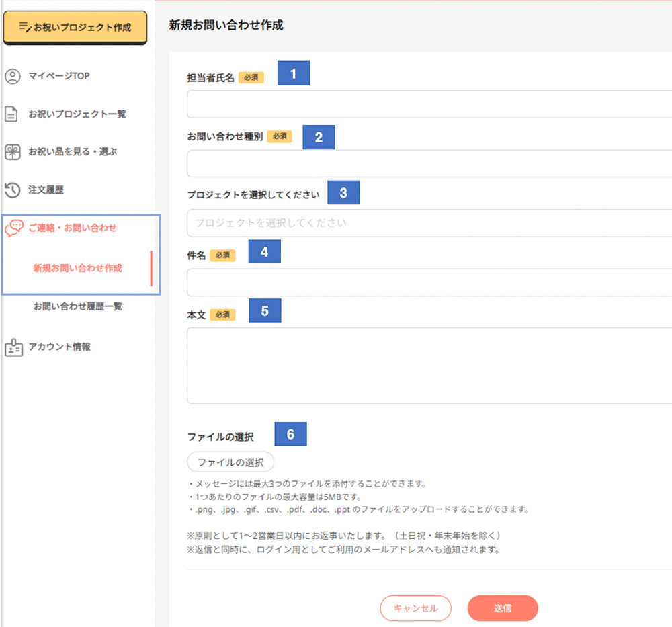Open the お問い合わせ種別 dropdown field
Viewport: 672px width, 627px height.
(x=429, y=163)
